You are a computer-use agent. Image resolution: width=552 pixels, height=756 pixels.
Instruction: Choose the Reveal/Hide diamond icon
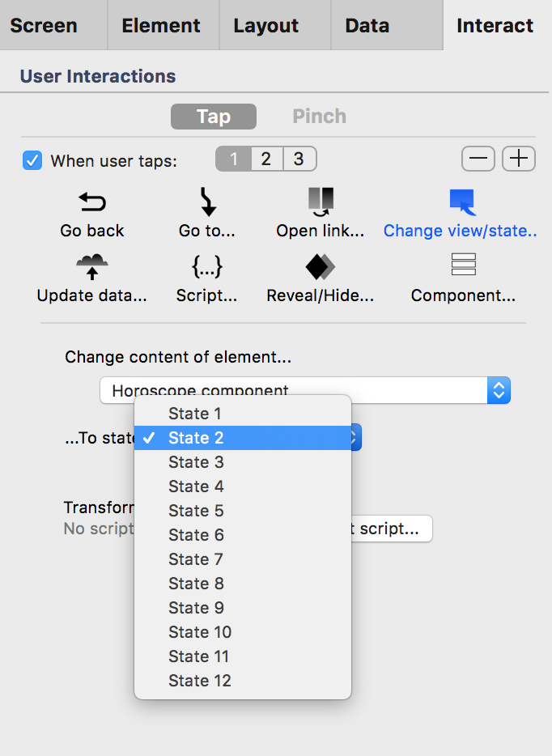(320, 266)
